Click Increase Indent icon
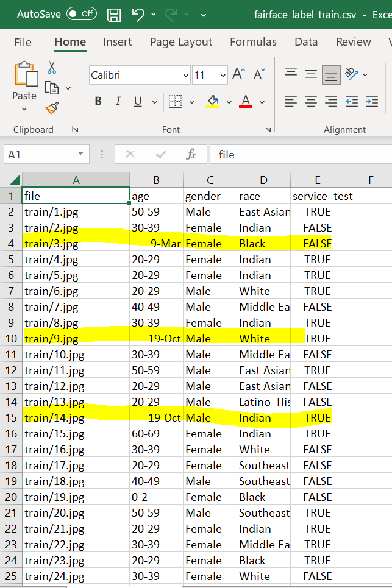This screenshot has width=392, height=588. (372, 101)
